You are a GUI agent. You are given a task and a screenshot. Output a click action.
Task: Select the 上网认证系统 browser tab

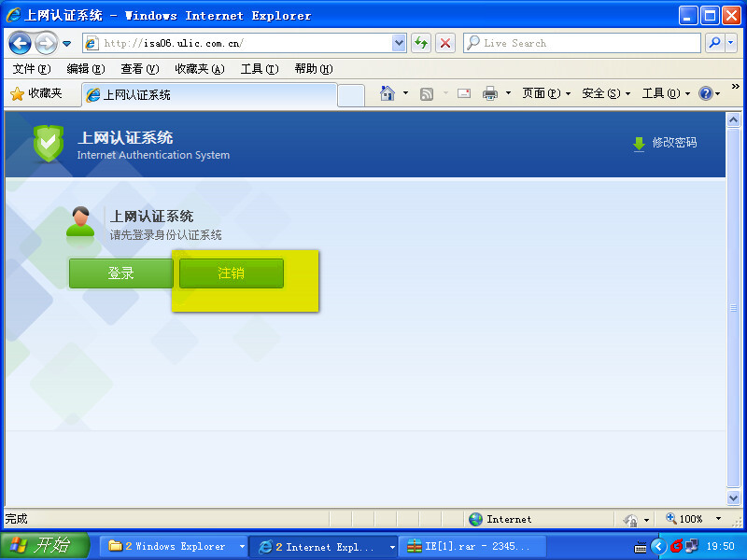pyautogui.click(x=208, y=94)
